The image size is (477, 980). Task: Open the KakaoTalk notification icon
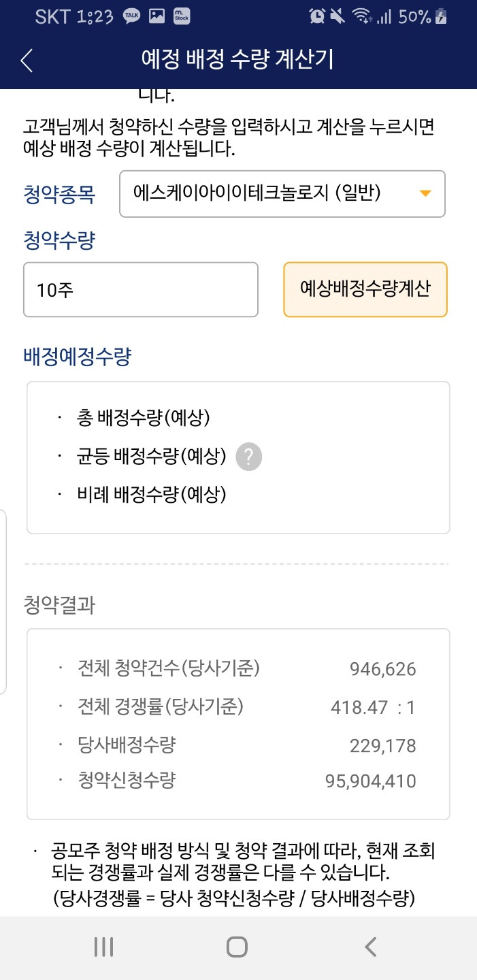pyautogui.click(x=132, y=16)
